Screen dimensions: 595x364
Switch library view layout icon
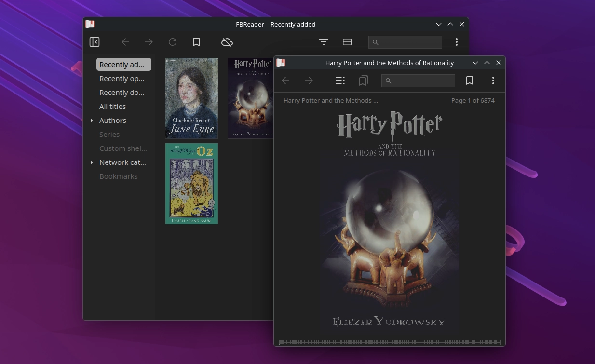[x=347, y=42]
